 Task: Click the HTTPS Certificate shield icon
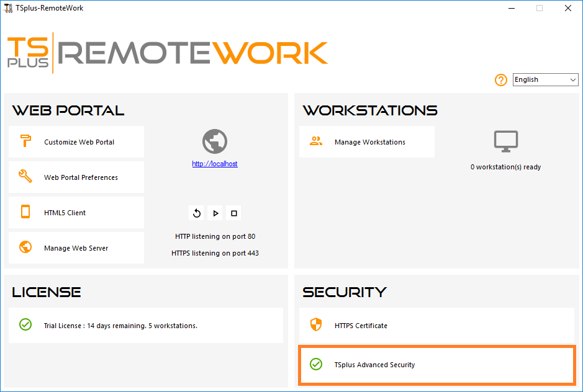[316, 324]
